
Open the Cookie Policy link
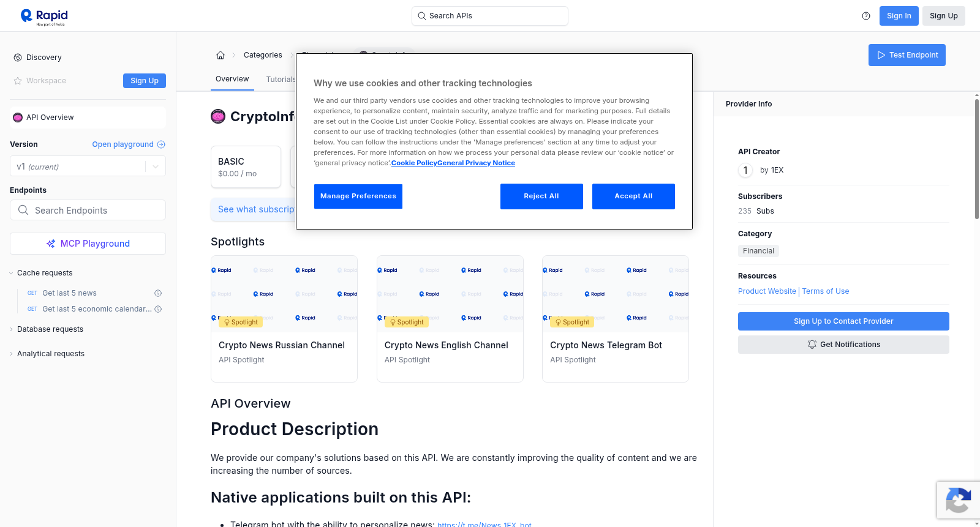(414, 163)
